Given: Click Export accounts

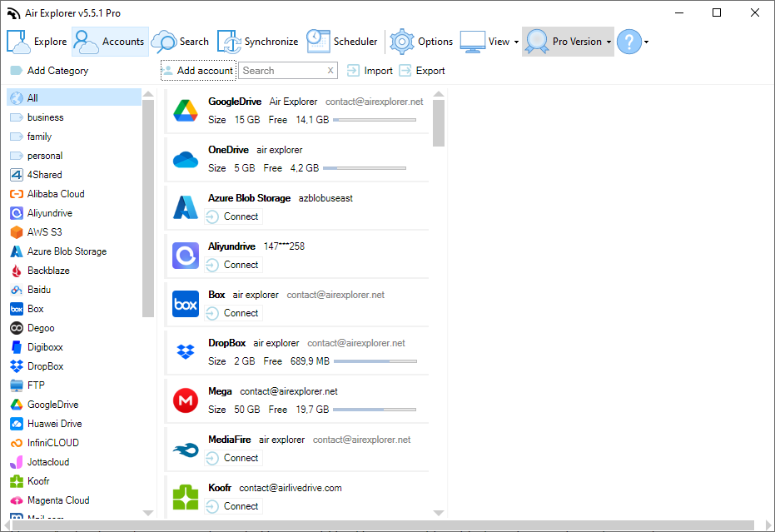Looking at the screenshot, I should (x=422, y=71).
